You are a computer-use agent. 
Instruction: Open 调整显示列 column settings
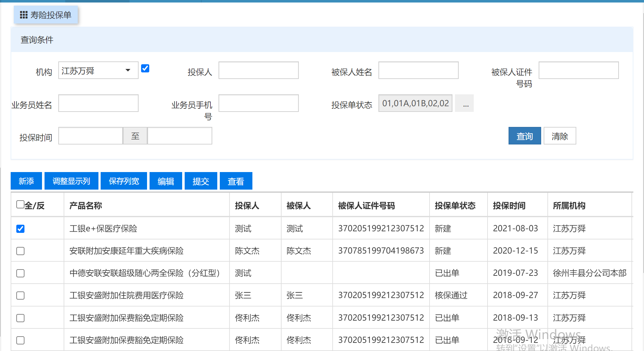pyautogui.click(x=71, y=181)
